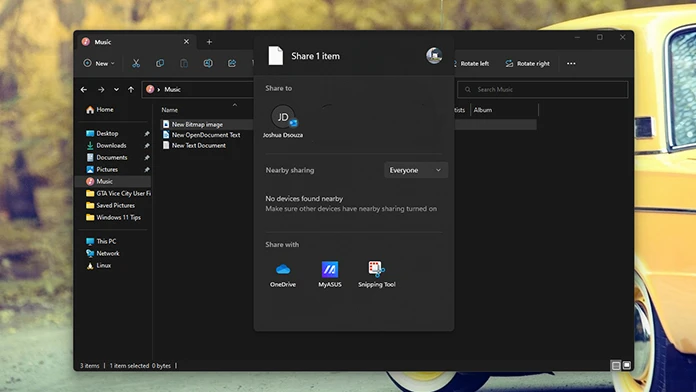Go back with the left arrow
The image size is (696, 392).
click(x=84, y=90)
